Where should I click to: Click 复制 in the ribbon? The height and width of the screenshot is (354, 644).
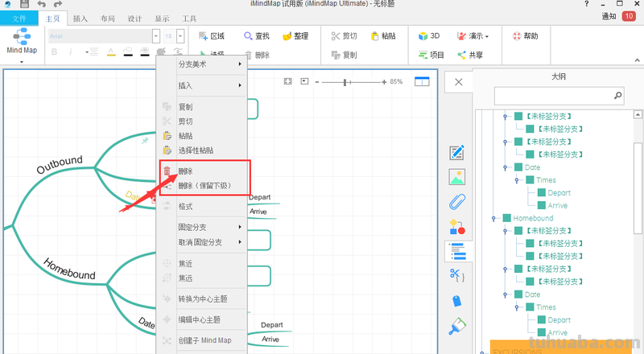(345, 55)
